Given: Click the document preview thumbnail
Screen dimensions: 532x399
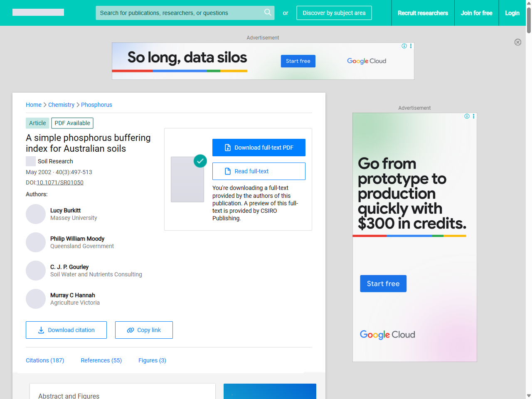Looking at the screenshot, I should (x=187, y=179).
